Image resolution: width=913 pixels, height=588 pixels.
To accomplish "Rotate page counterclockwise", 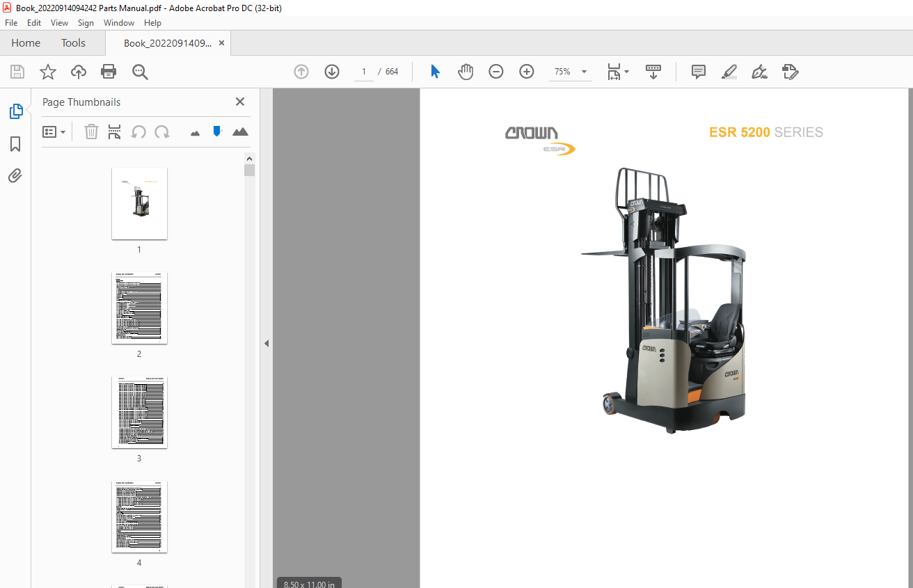I will tap(138, 132).
